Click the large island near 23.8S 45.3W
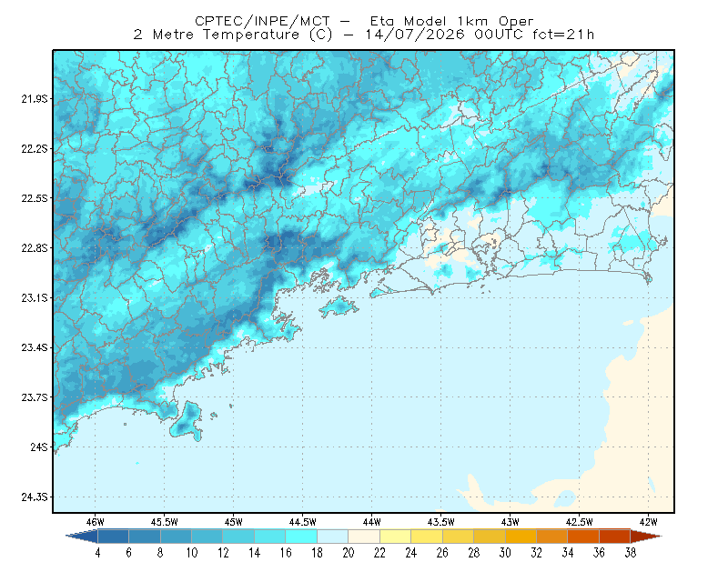728x562 pixels. pos(187,421)
